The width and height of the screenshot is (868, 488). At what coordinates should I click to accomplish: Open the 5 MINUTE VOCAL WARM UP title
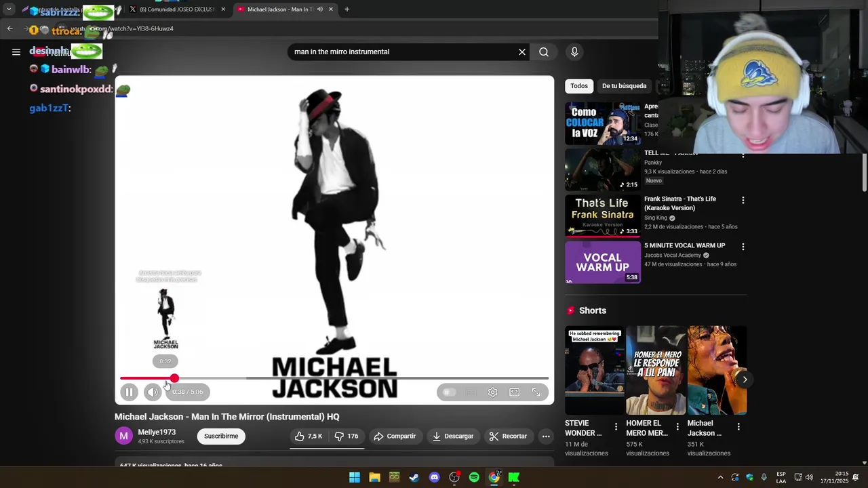[684, 245]
